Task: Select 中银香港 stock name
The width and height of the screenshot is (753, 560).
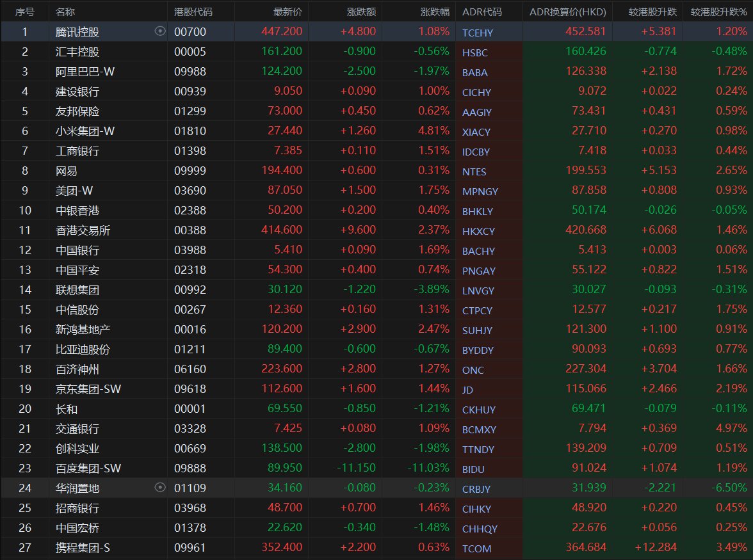Action: 77,211
